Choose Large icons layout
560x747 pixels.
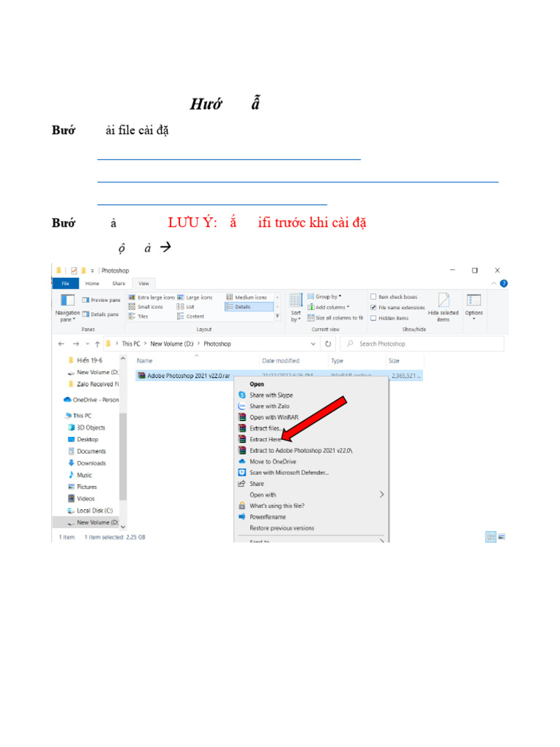coord(195,298)
